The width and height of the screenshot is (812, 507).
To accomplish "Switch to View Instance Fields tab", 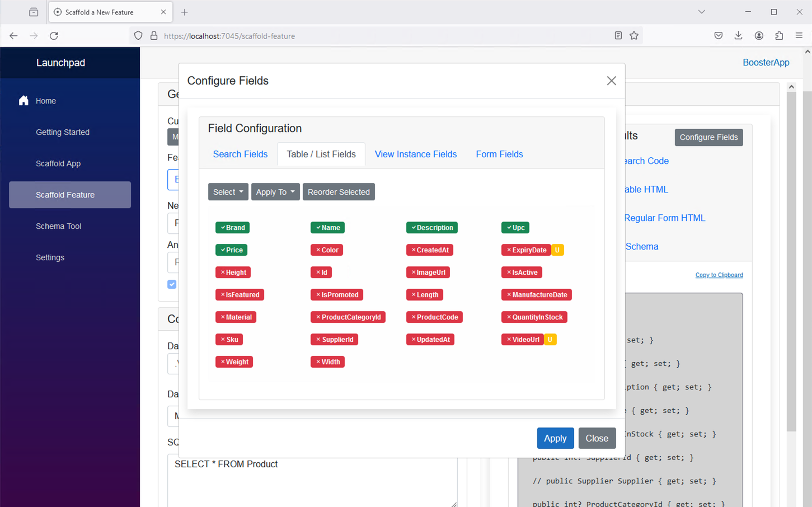I will coord(416,154).
